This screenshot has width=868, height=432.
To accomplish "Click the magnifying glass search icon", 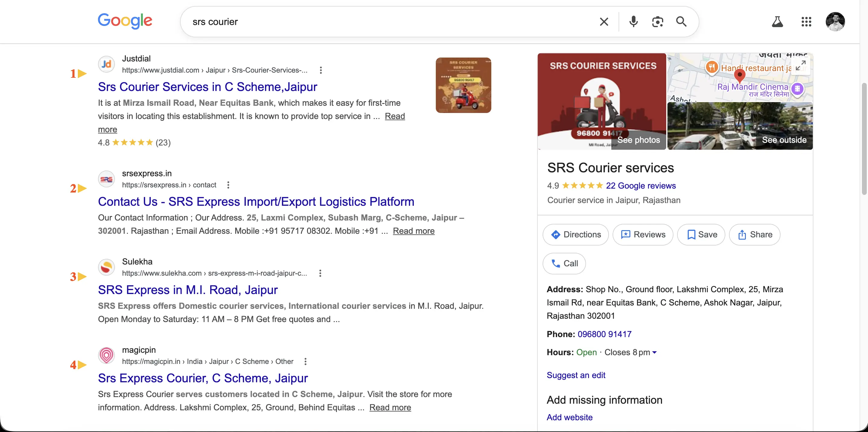I will pyautogui.click(x=681, y=22).
